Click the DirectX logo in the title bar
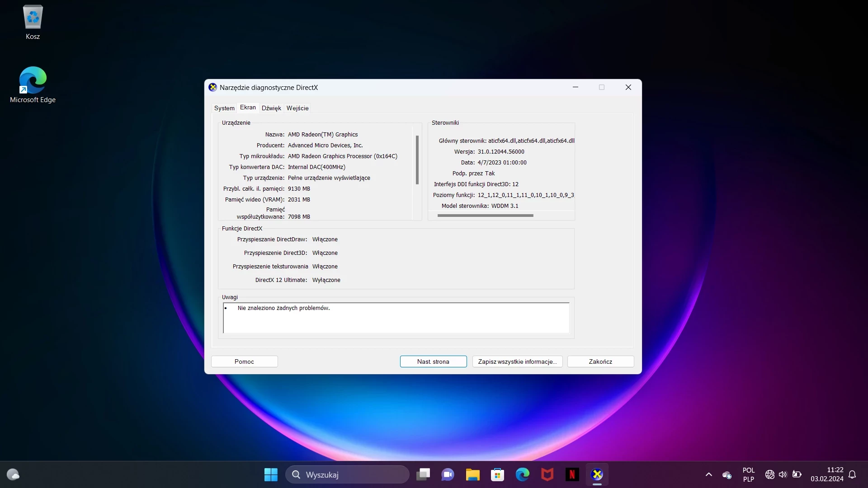 coord(212,87)
